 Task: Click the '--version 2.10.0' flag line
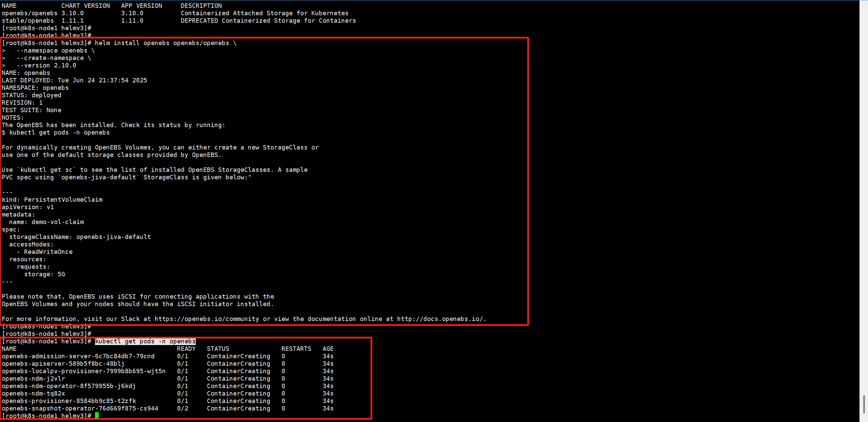tap(46, 65)
